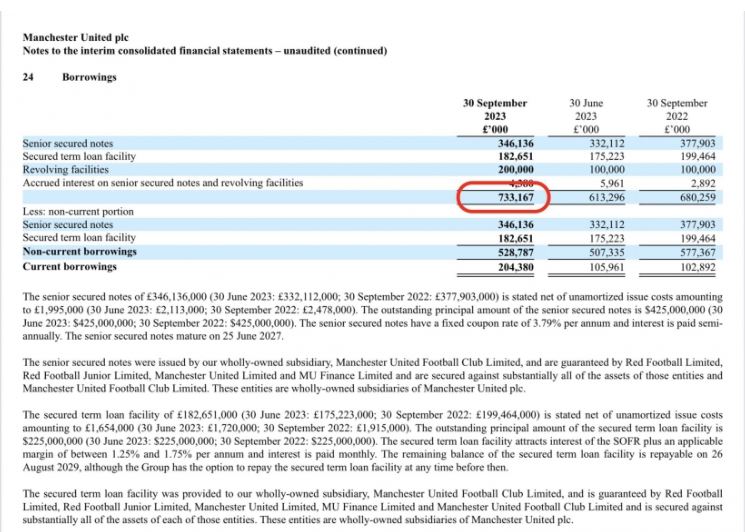Click the total value 733,167

(x=516, y=197)
